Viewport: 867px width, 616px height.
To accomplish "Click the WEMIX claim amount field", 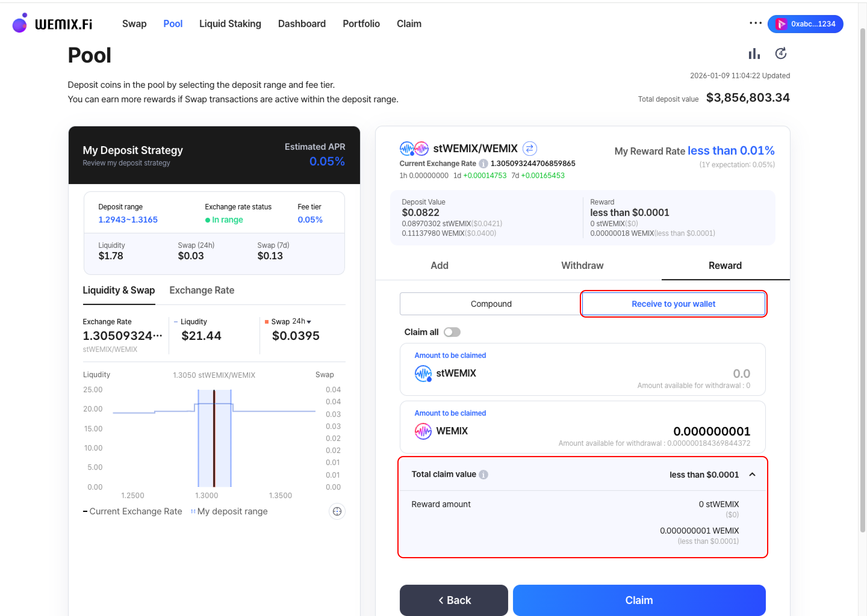I will (711, 431).
